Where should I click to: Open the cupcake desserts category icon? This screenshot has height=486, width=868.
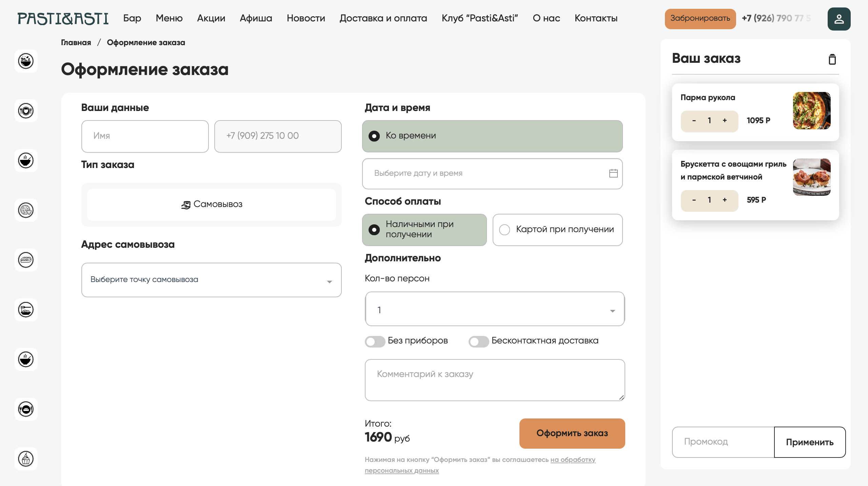coord(26,459)
